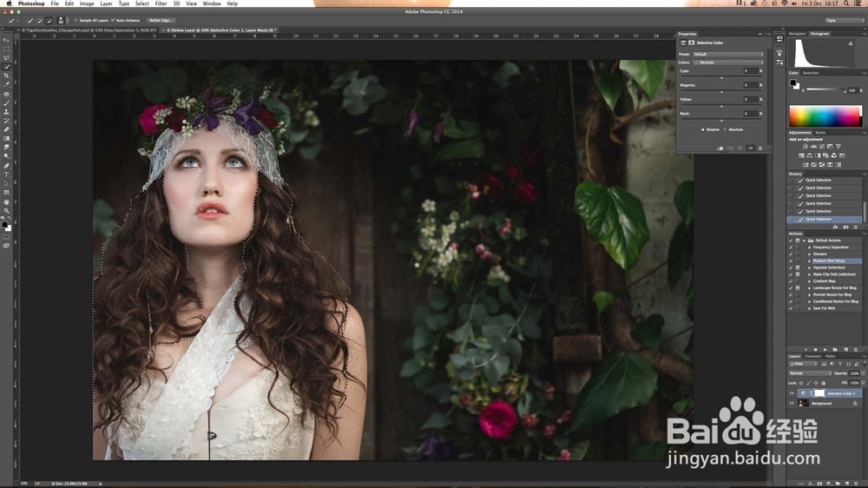Screen dimensions: 868x488
Task: Select the Gradient tool
Action: click(x=7, y=138)
